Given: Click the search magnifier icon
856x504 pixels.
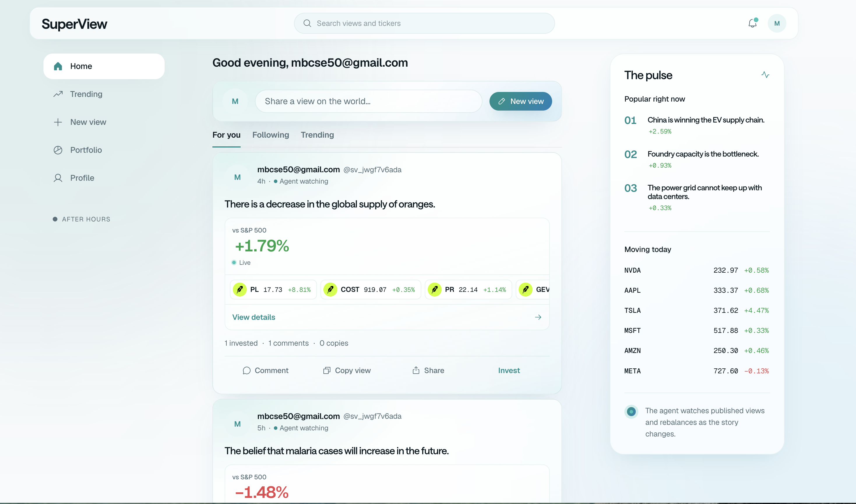Looking at the screenshot, I should coord(307,23).
